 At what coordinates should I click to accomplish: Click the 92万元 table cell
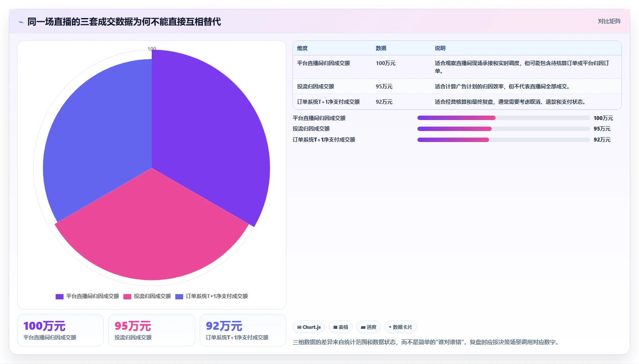384,102
